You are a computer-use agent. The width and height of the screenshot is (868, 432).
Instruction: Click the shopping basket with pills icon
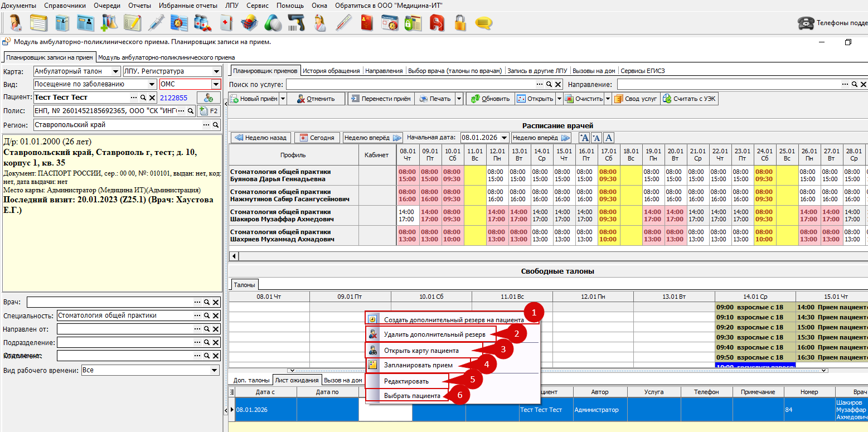[x=249, y=23]
